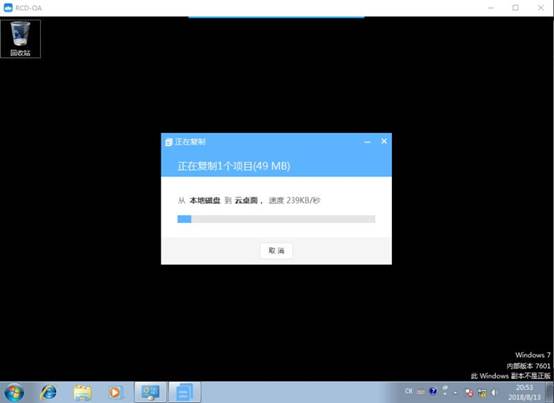This screenshot has width=554, height=403.
Task: Click the copy progress bar
Action: pos(276,219)
